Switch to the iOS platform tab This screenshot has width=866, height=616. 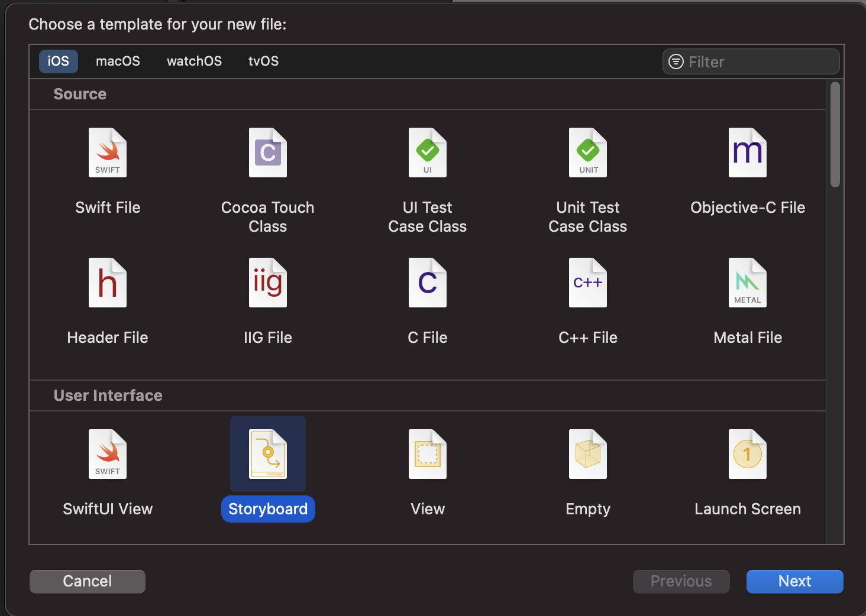click(x=59, y=61)
